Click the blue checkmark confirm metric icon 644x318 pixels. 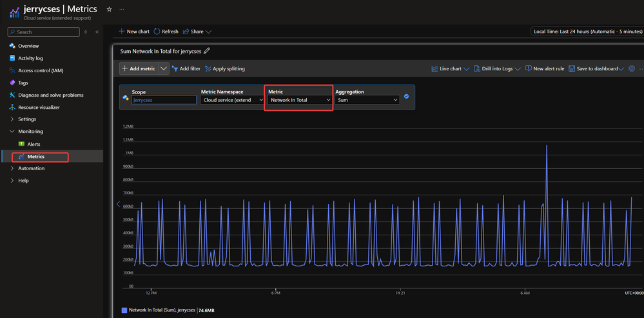(406, 96)
